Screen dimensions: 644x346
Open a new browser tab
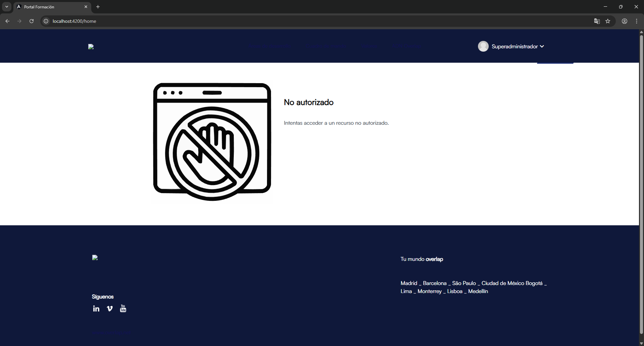(98, 7)
